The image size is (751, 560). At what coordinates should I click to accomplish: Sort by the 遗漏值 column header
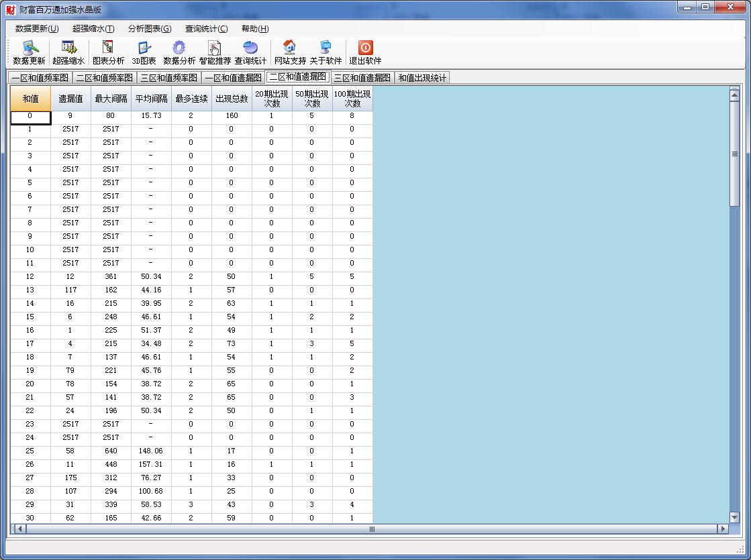click(70, 99)
